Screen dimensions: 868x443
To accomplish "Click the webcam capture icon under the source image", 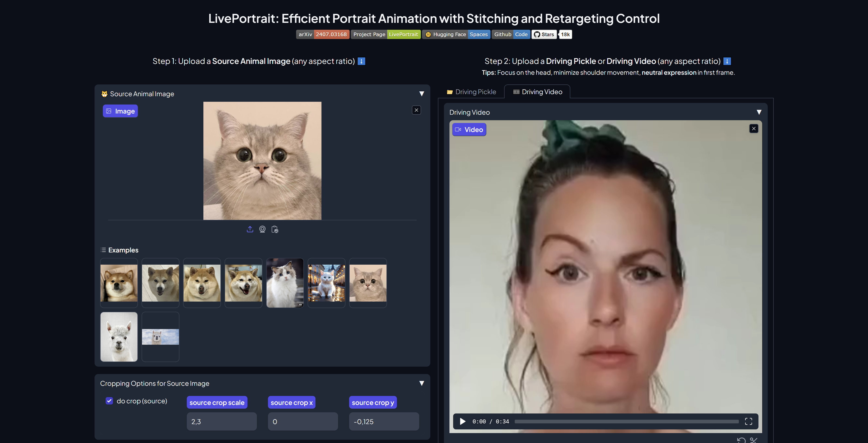I will [262, 229].
